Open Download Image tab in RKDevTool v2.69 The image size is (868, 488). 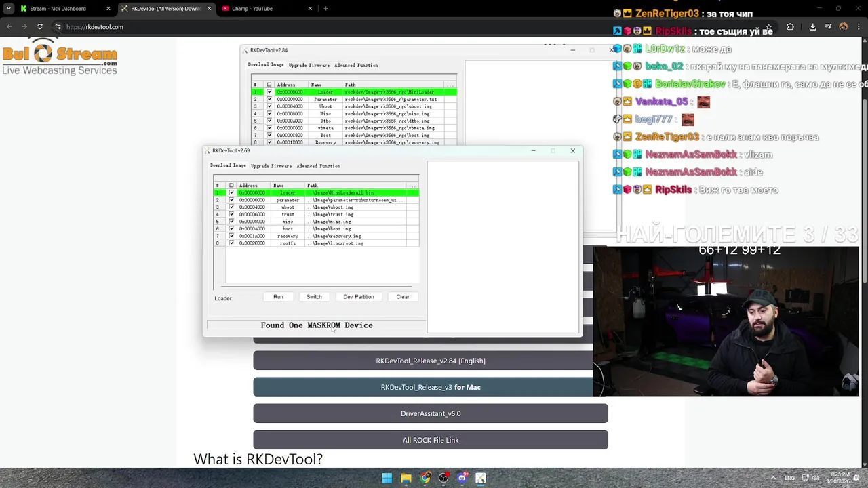point(228,165)
